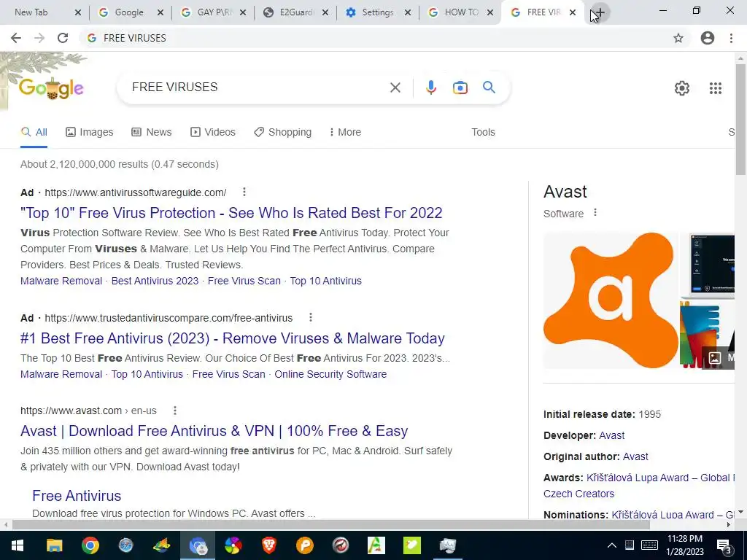Search by image using the camera icon
The image size is (747, 560).
(x=460, y=87)
